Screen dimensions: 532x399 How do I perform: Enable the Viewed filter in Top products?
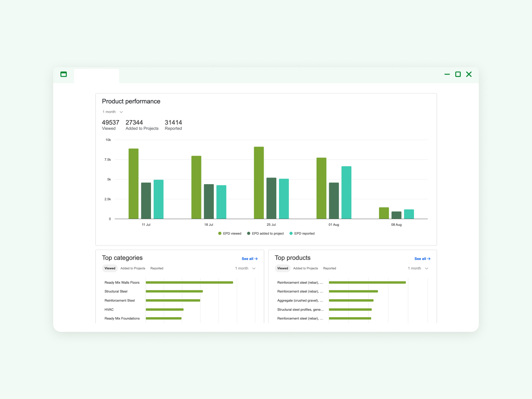click(x=282, y=268)
